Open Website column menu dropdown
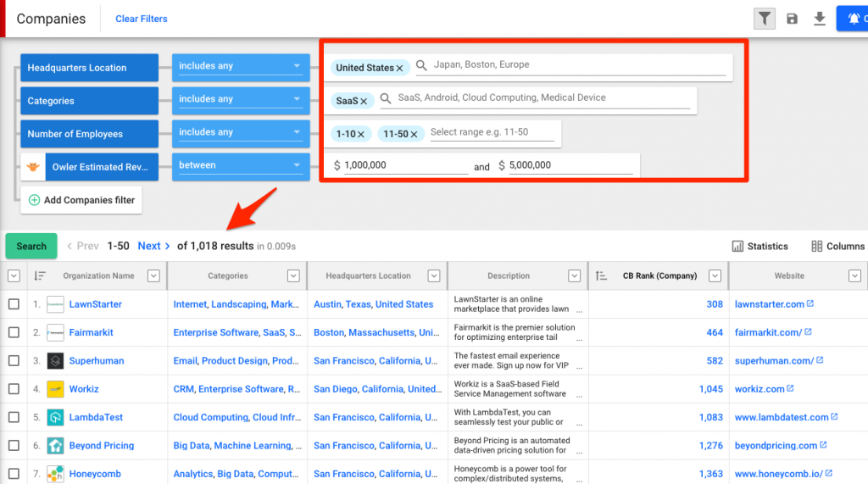The width and height of the screenshot is (868, 484). pyautogui.click(x=855, y=275)
